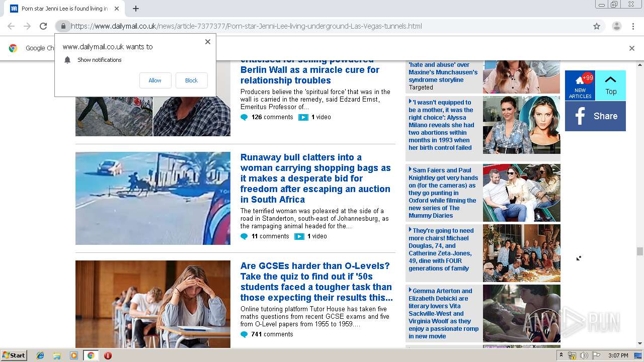This screenshot has width=644, height=362.
Task: Open volume control in system tray
Action: coord(584,355)
